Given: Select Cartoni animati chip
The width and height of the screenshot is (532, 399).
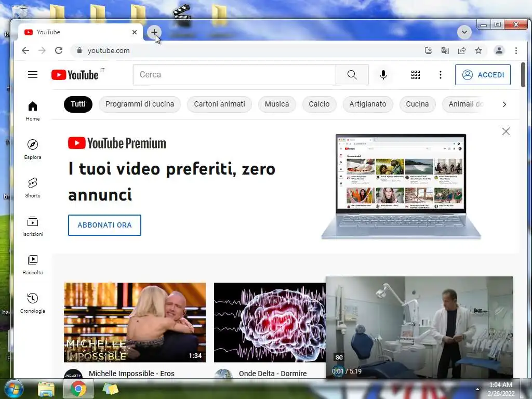Looking at the screenshot, I should pyautogui.click(x=220, y=104).
